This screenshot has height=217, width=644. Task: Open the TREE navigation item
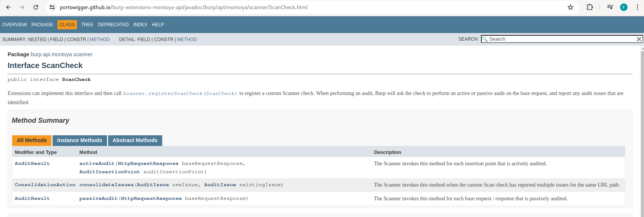tap(87, 25)
